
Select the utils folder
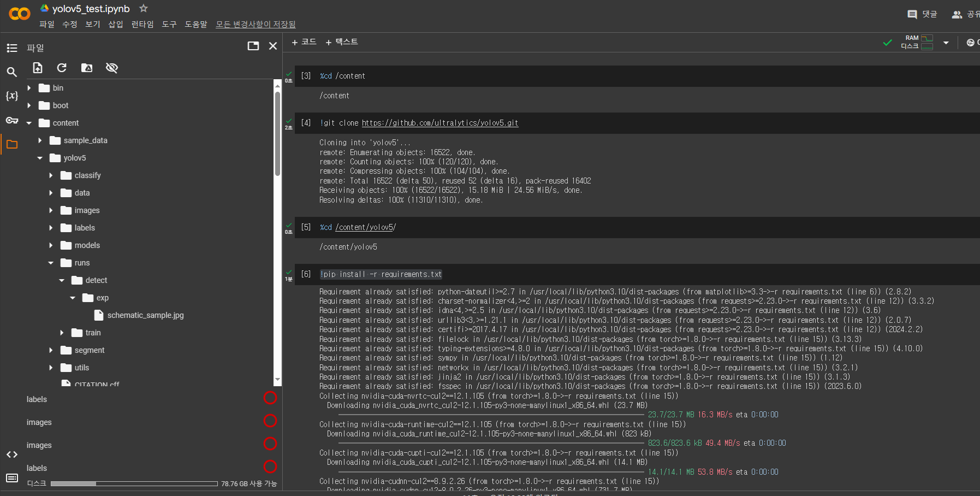click(x=82, y=368)
